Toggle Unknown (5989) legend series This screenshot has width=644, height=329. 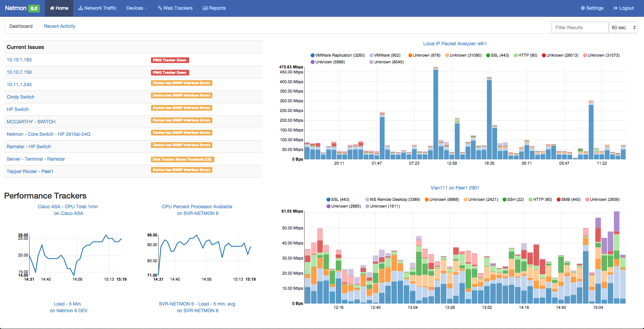pyautogui.click(x=328, y=62)
